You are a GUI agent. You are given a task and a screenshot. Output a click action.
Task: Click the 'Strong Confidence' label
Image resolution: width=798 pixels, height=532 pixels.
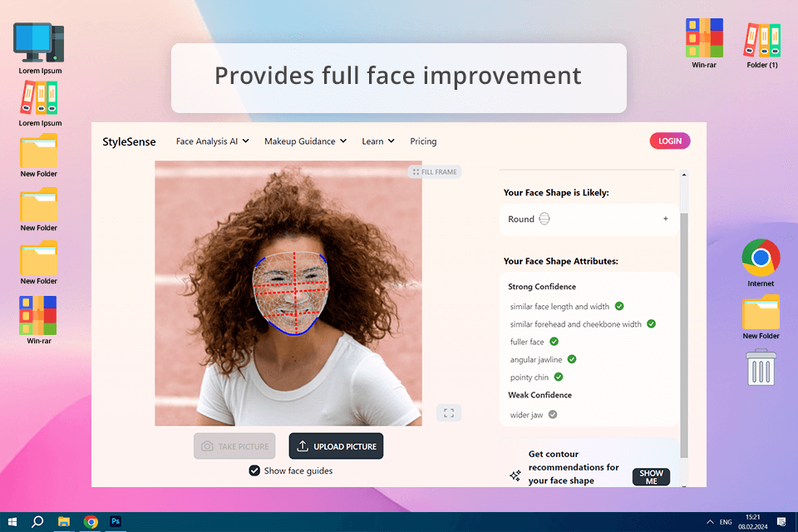tap(542, 287)
